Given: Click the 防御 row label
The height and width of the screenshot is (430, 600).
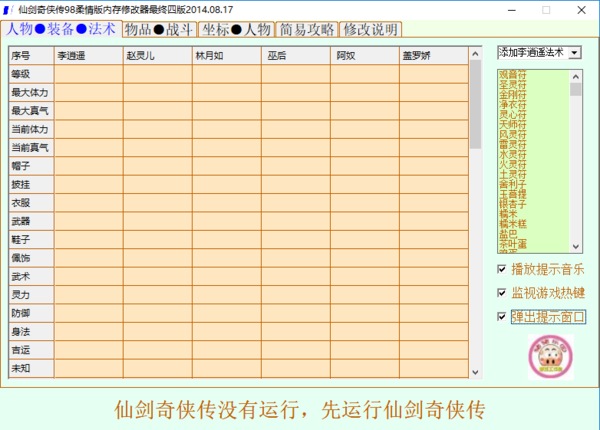Looking at the screenshot, I should [31, 313].
